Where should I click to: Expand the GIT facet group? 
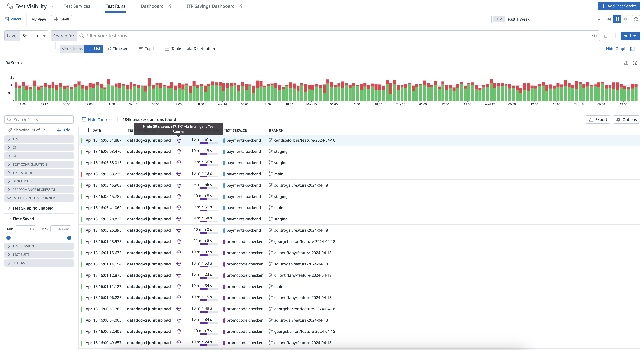39,156
